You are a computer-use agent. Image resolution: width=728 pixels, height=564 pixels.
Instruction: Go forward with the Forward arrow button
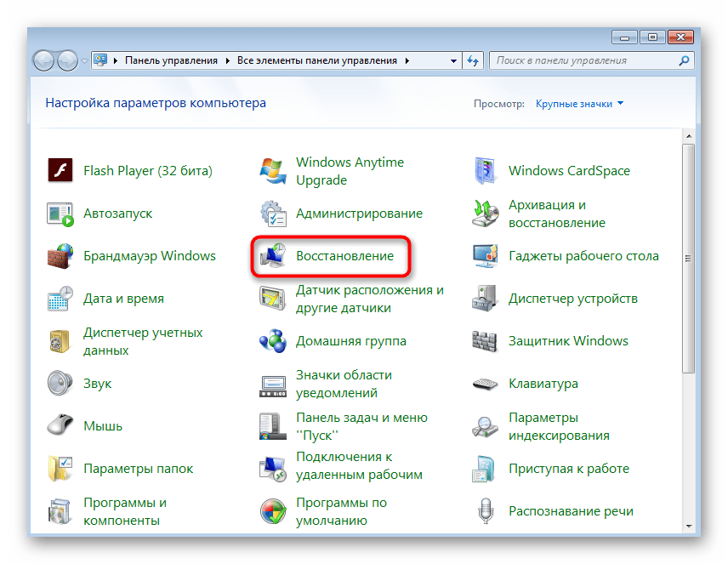(68, 61)
